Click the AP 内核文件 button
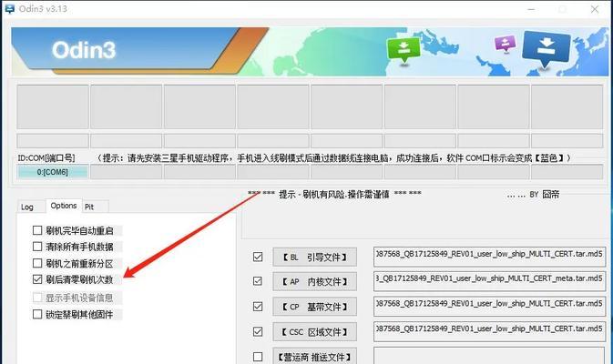613x364 pixels. [x=315, y=281]
